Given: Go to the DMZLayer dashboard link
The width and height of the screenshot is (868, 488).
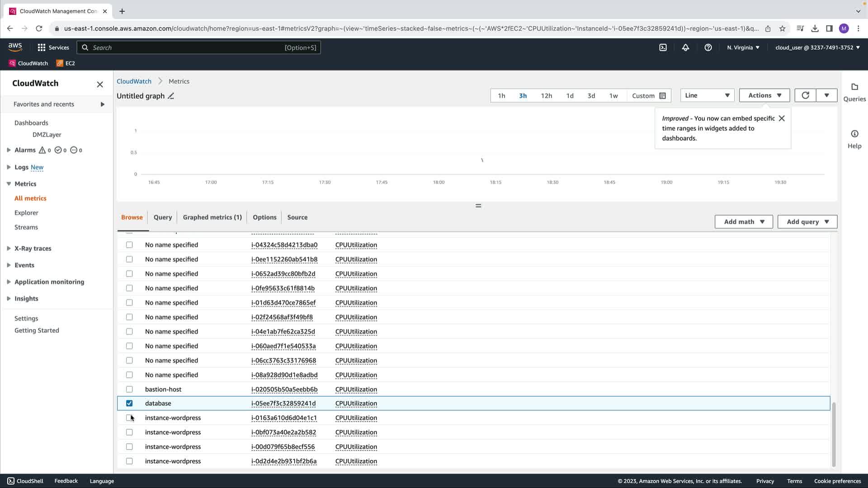Looking at the screenshot, I should (x=47, y=135).
